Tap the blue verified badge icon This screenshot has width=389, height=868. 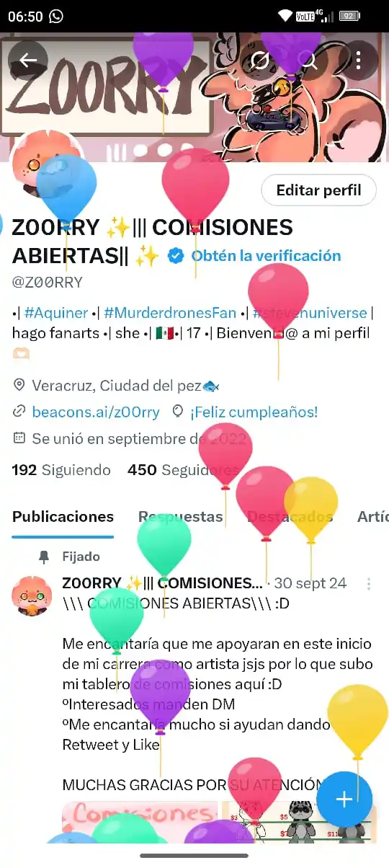click(175, 255)
